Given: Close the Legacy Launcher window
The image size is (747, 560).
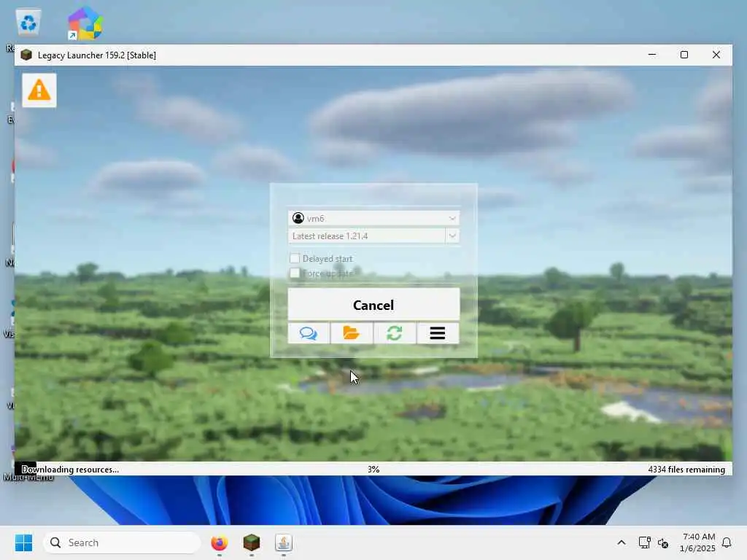Looking at the screenshot, I should point(716,55).
